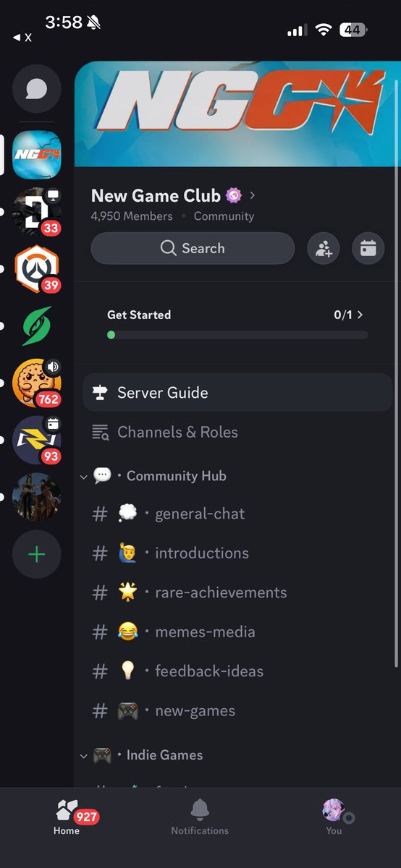The image size is (401, 868).
Task: Tap the Community label
Action: point(224,216)
